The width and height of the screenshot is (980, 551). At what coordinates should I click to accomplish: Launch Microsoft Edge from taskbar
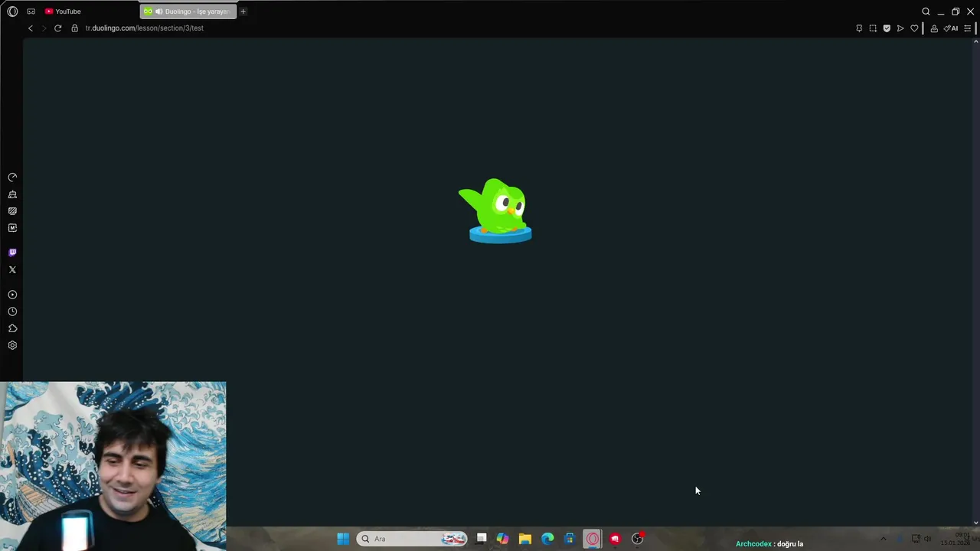547,539
